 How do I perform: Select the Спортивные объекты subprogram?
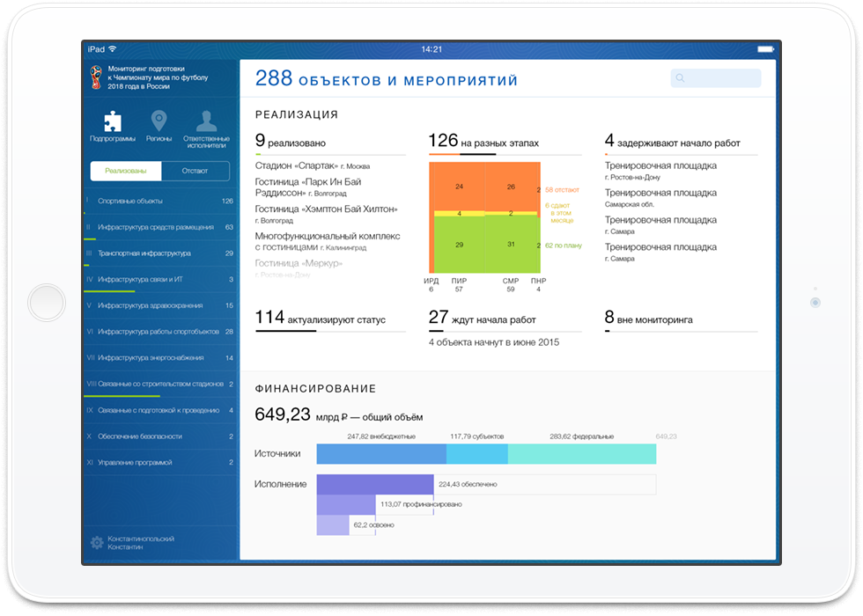pos(160,202)
